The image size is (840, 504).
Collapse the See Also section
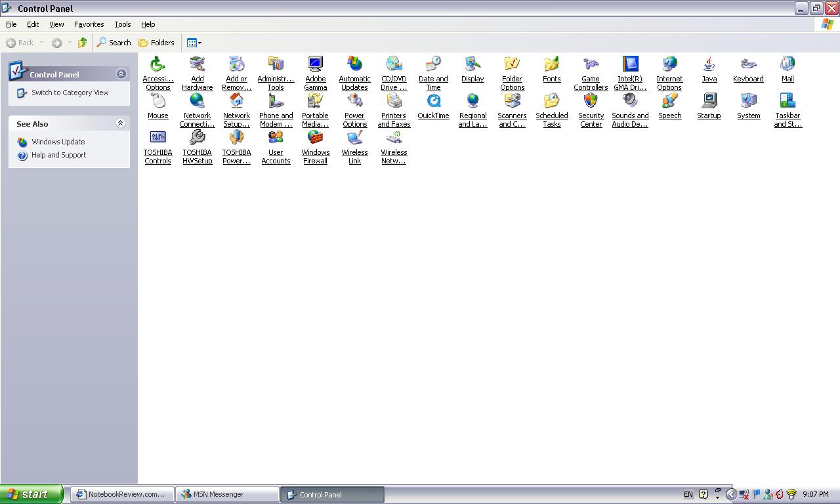coord(120,123)
